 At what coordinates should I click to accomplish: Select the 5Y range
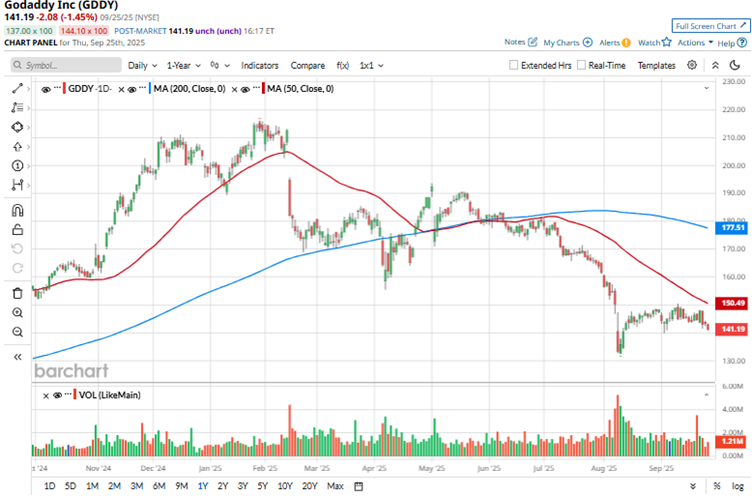(262, 486)
